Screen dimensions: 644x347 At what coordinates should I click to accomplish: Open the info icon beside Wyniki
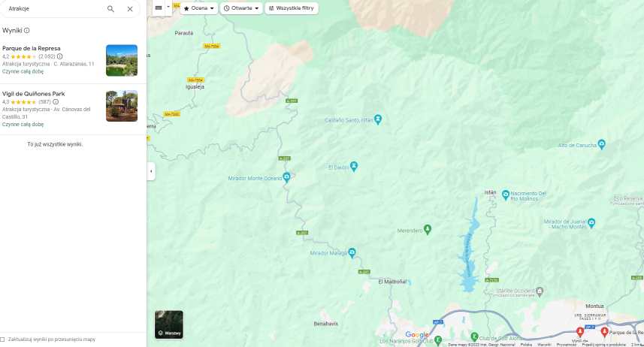pos(27,30)
